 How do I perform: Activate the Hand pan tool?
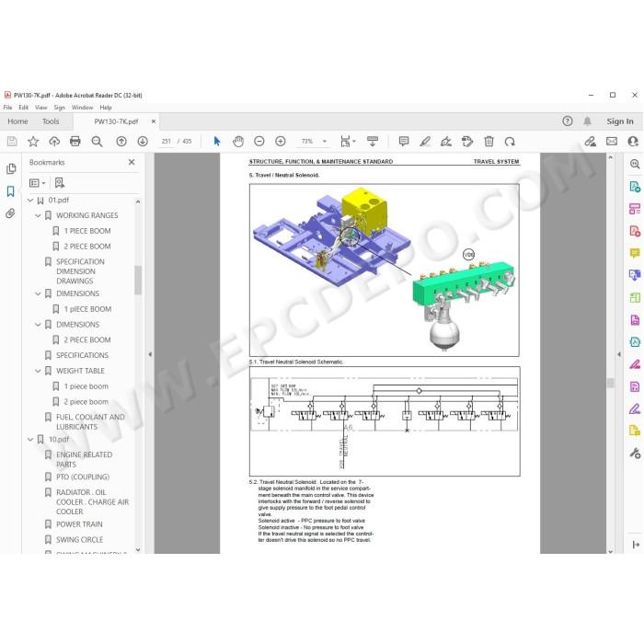[237, 142]
